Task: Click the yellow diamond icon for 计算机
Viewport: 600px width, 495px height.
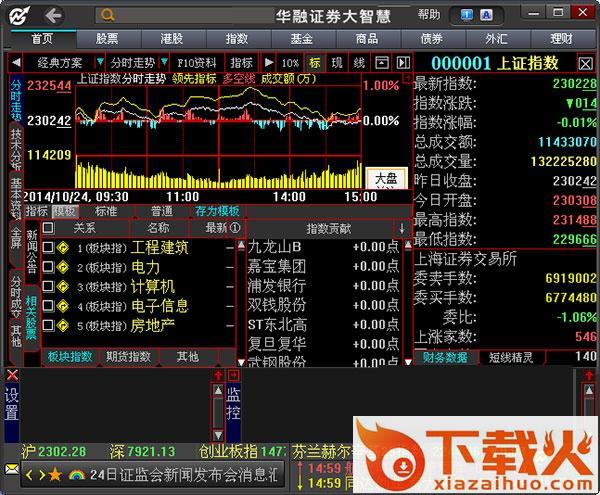Action: click(63, 287)
